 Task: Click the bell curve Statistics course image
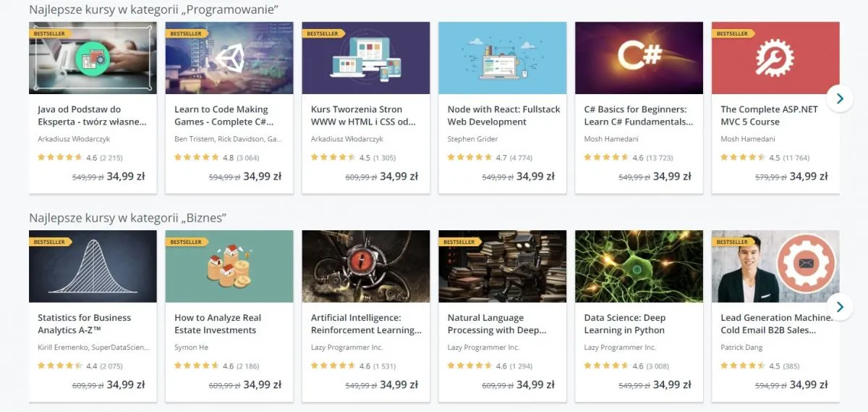coord(93,266)
